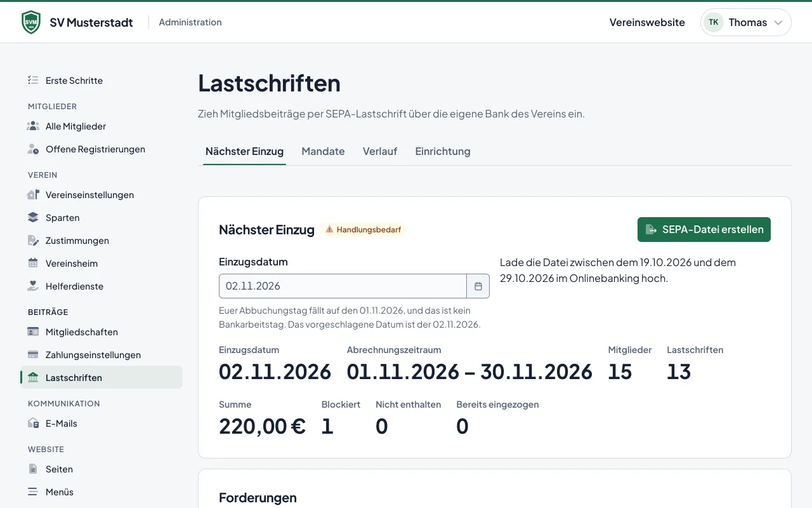Screen dimensions: 812x508
Task: Select the Lastschriften sidebar entry
Action: 101,378
